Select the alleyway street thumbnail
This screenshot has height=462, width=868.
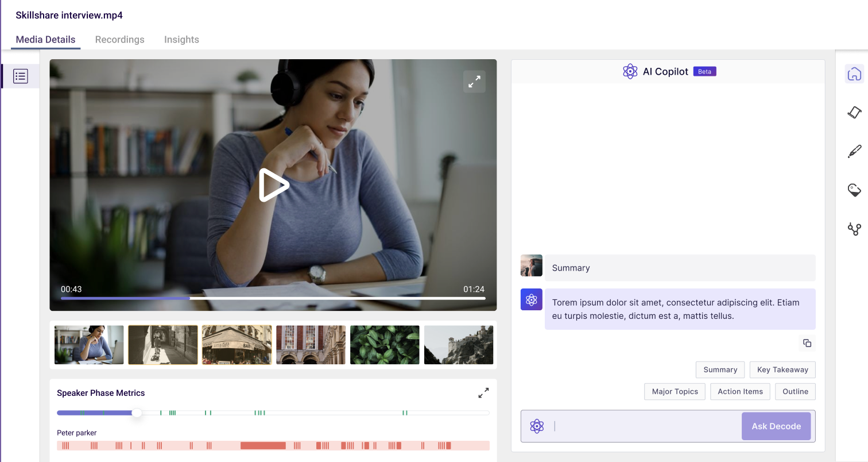(x=163, y=345)
